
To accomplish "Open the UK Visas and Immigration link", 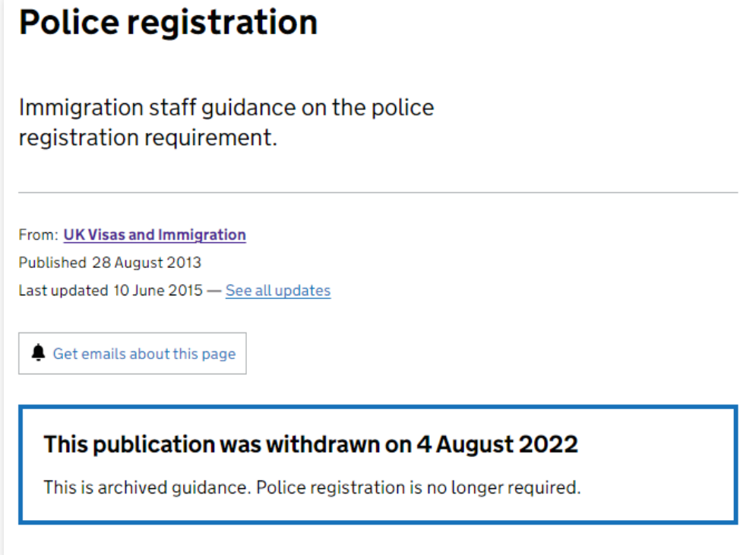I will click(154, 235).
